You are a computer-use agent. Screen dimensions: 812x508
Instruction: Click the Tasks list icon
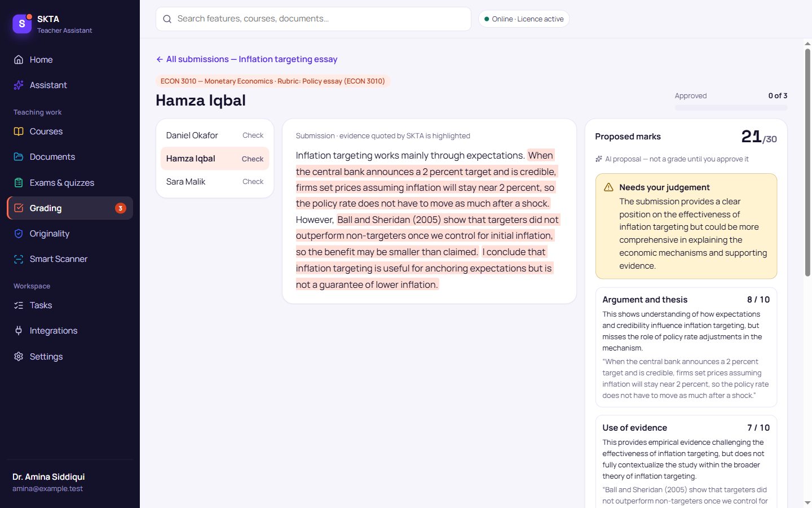point(19,305)
